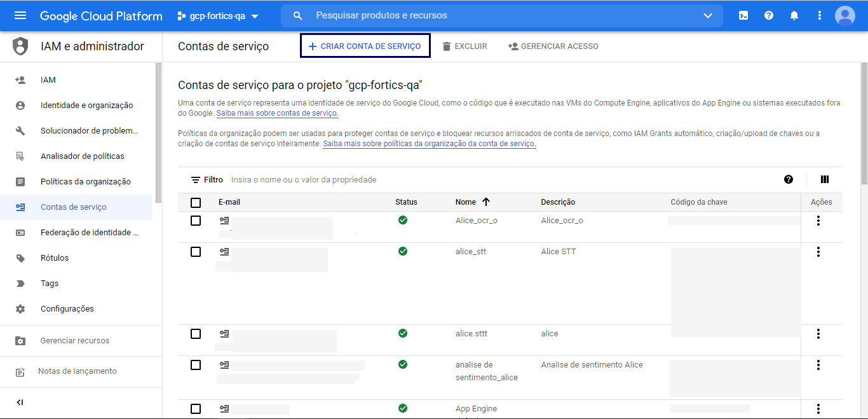Click the E-mail column header
Screen dimensions: 868x419
(229, 202)
